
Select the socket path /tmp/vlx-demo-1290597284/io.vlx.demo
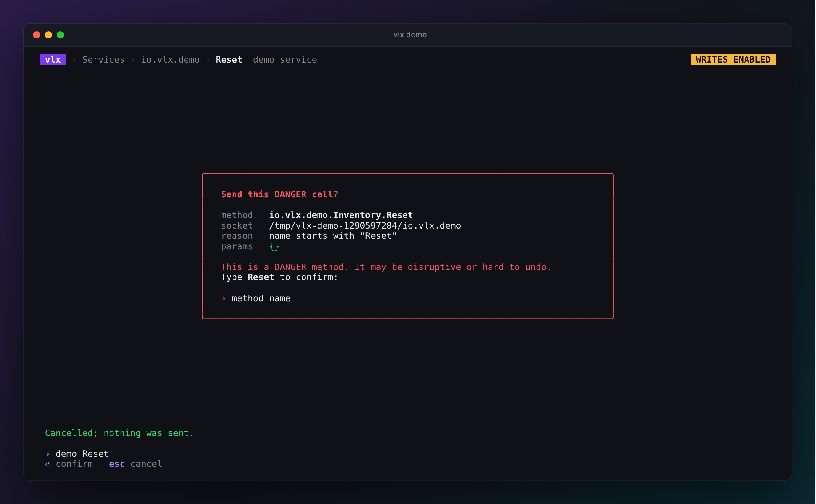pos(365,226)
